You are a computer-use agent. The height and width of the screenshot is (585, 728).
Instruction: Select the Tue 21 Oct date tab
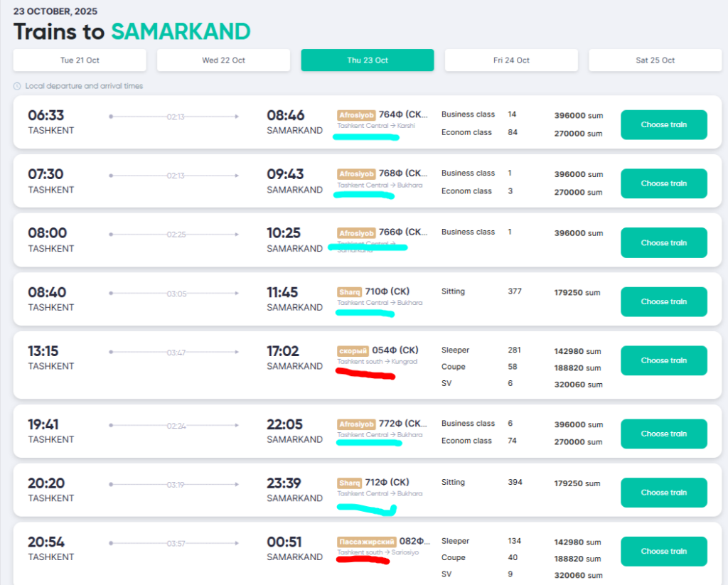80,60
